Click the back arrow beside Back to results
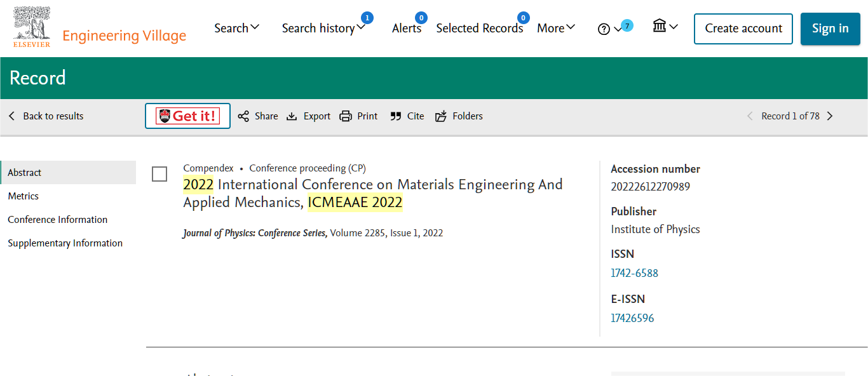Viewport: 868px width, 376px height. click(x=11, y=116)
